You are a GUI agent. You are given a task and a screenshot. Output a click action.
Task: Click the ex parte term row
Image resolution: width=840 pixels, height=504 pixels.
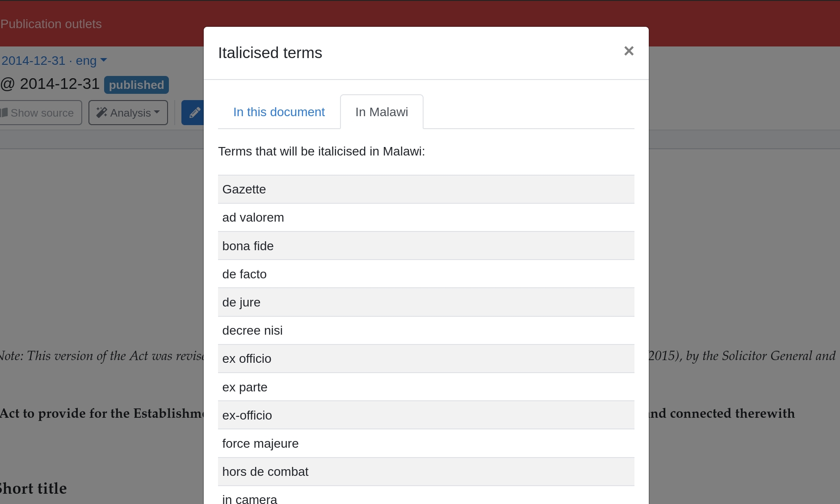point(426,387)
